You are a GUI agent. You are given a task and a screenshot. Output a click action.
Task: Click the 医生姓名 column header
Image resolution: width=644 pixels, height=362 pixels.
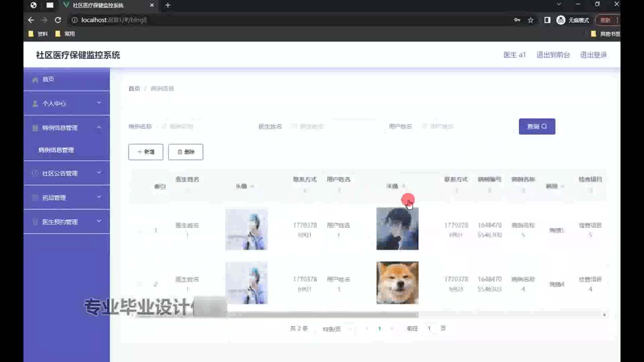(x=187, y=179)
